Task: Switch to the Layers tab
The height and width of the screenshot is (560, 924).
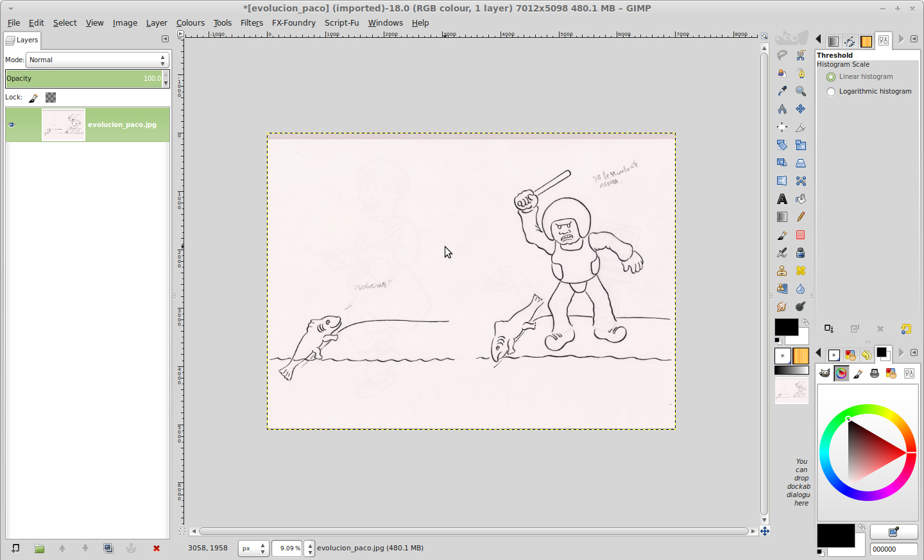Action: [22, 40]
